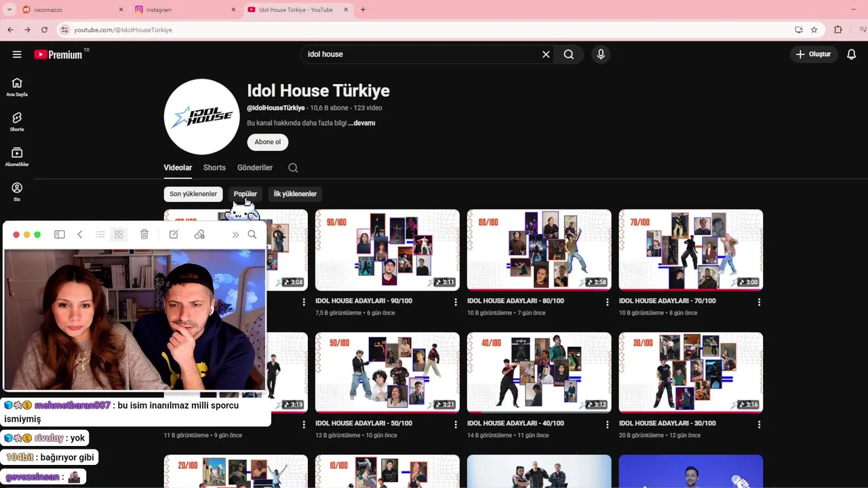Open Shorts in the sidebar

(x=17, y=122)
